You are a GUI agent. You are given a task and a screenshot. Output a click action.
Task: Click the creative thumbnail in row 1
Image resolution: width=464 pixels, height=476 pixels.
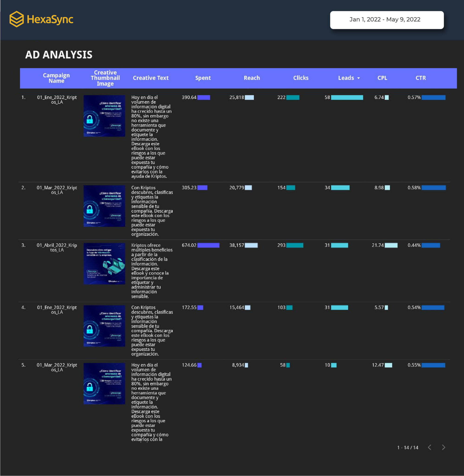[x=104, y=115]
